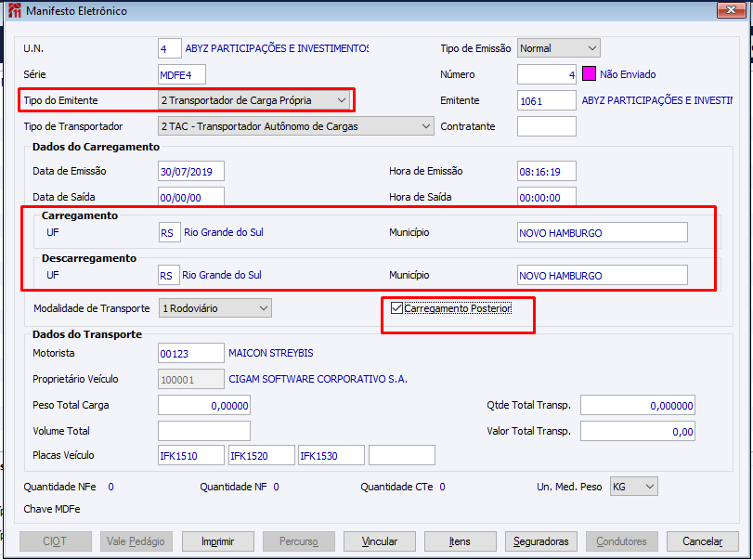Click the Manifesto Eletrônico title bar app icon
Image resolution: width=753 pixels, height=560 pixels.
click(x=15, y=10)
